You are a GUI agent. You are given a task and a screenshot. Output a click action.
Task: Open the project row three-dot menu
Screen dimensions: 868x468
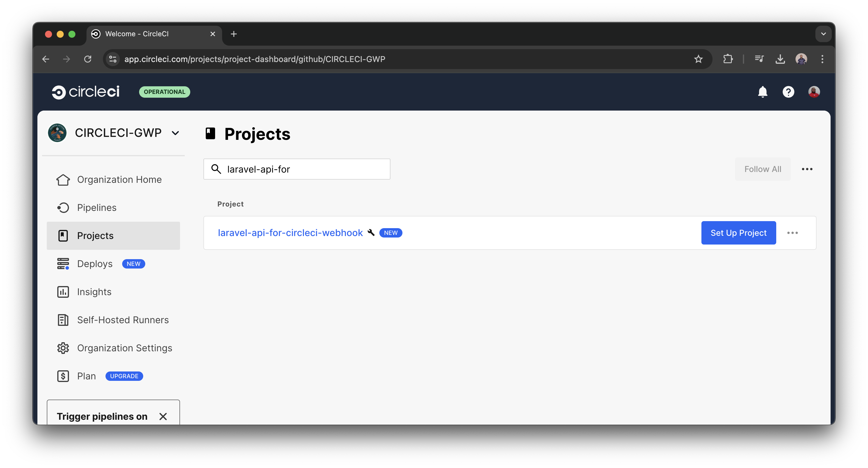coord(792,233)
